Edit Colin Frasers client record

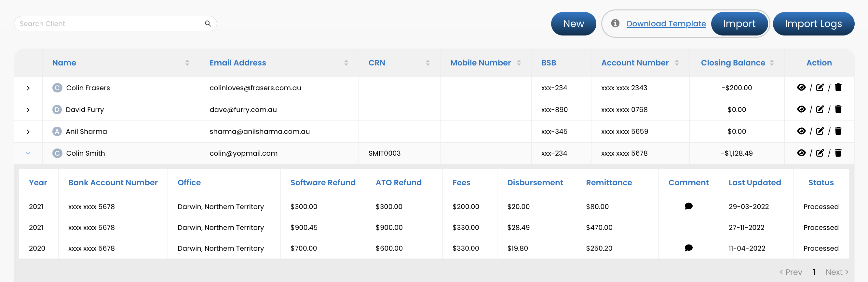pos(820,88)
